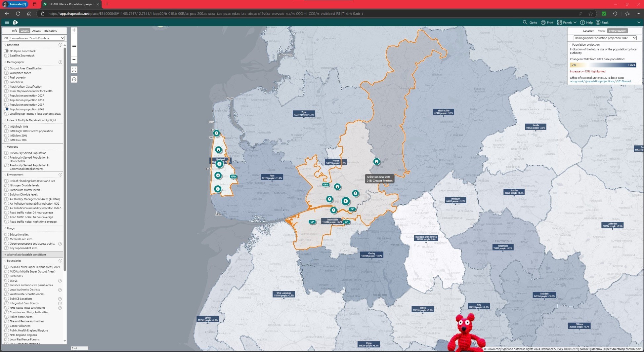This screenshot has height=352, width=644.
Task: Refresh the browser page
Action: (18, 14)
